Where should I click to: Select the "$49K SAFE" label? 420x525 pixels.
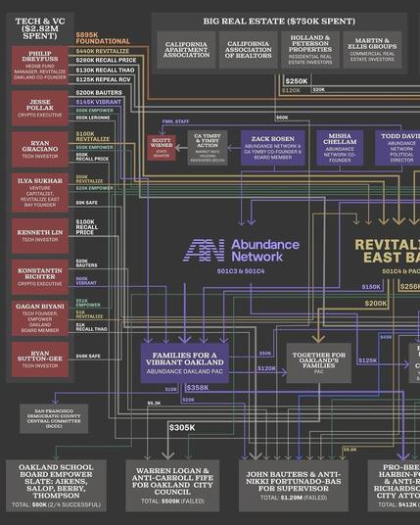click(x=88, y=356)
